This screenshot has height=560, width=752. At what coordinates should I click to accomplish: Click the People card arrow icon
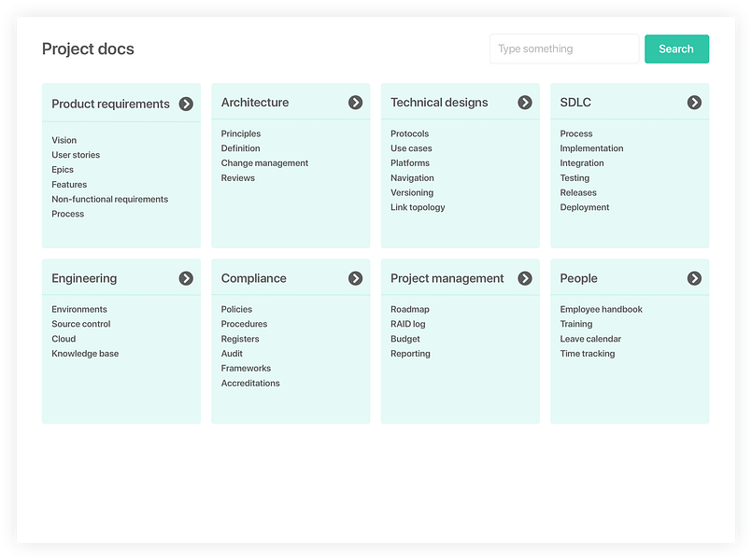[694, 278]
